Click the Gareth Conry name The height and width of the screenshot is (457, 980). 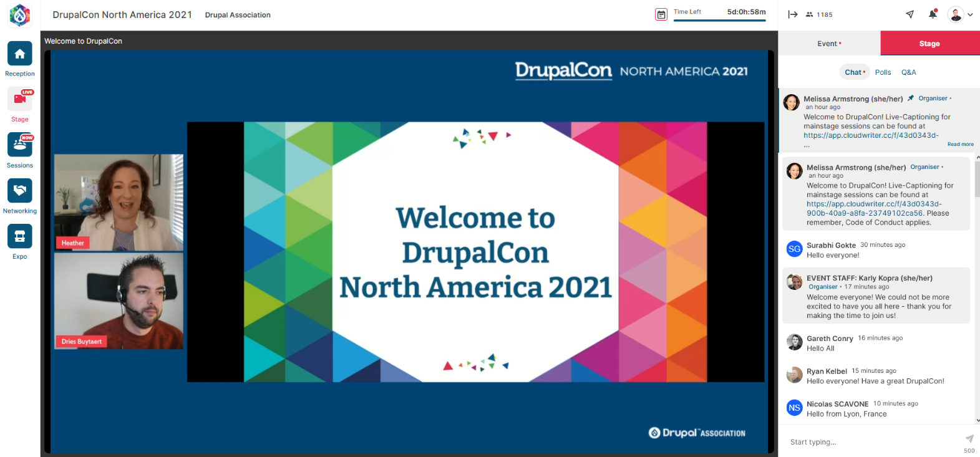click(x=830, y=339)
